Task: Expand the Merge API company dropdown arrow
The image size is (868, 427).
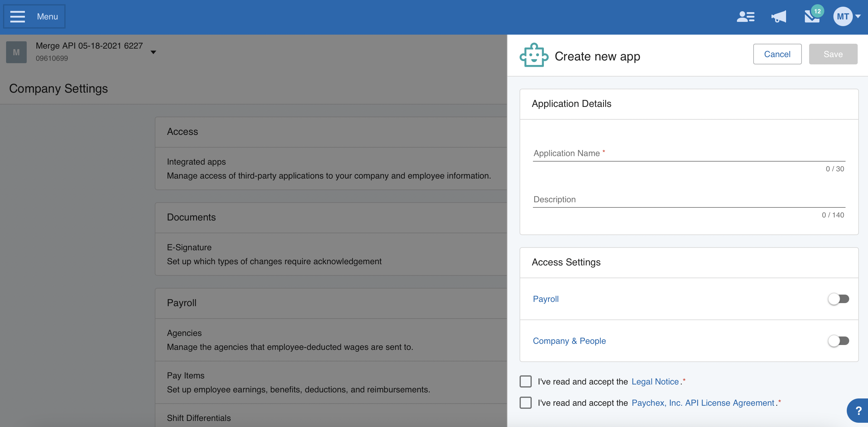Action: pyautogui.click(x=153, y=52)
